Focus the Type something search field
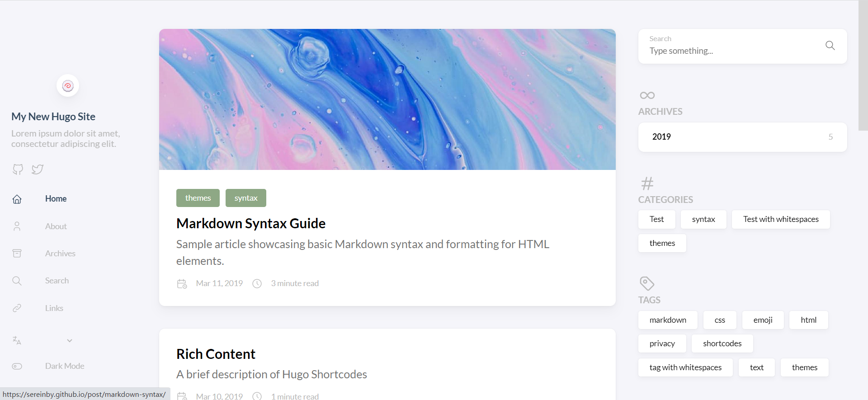The width and height of the screenshot is (868, 400). click(732, 51)
